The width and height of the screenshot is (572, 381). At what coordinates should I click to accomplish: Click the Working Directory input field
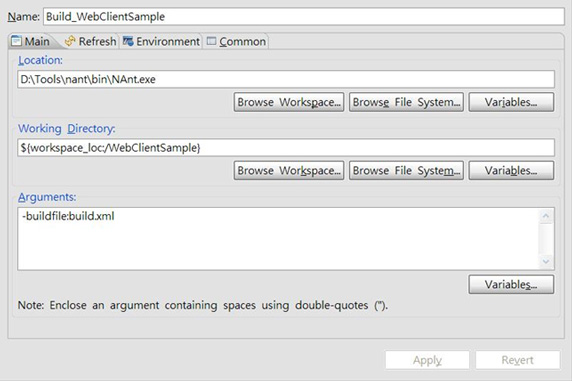[x=286, y=147]
